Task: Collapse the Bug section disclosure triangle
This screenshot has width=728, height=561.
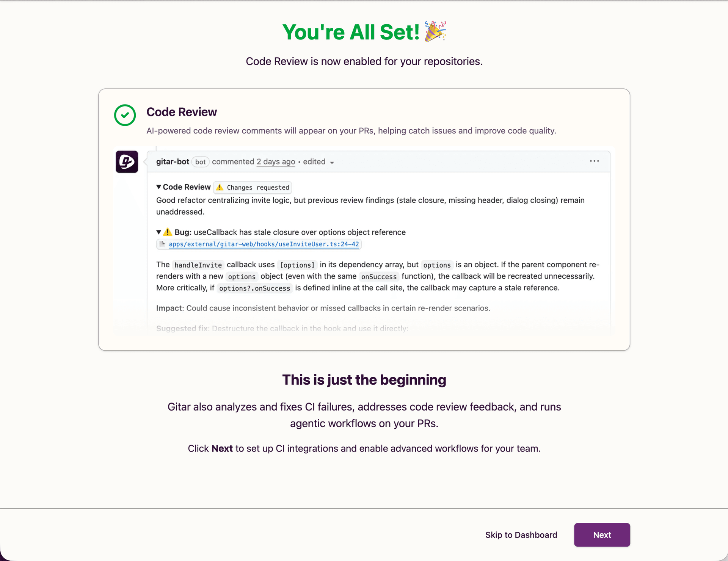Action: point(158,232)
